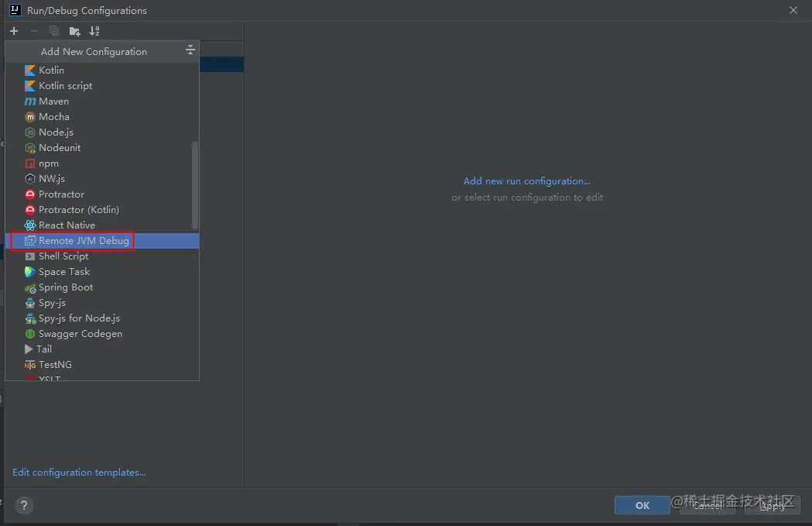Click the React Native atom icon

[30, 225]
